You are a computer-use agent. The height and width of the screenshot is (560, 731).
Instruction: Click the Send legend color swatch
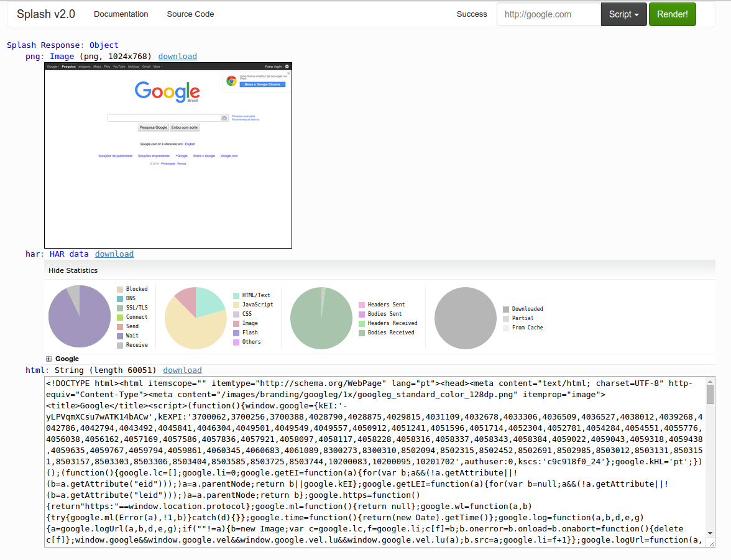tap(120, 326)
